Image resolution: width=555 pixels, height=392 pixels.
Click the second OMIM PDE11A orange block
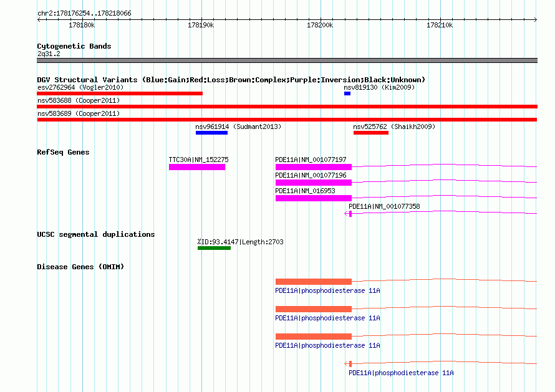click(x=314, y=309)
